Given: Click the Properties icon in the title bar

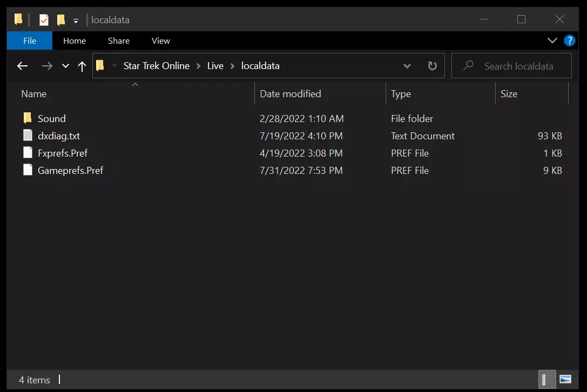Looking at the screenshot, I should coord(44,20).
